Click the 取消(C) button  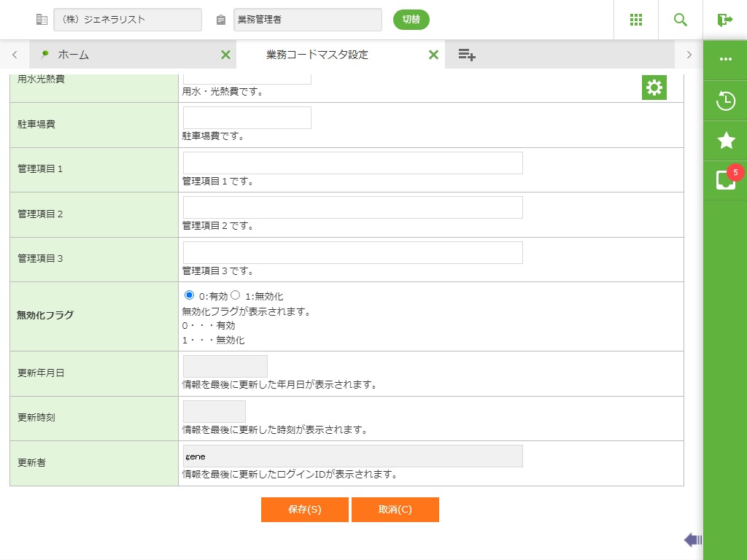pos(395,510)
